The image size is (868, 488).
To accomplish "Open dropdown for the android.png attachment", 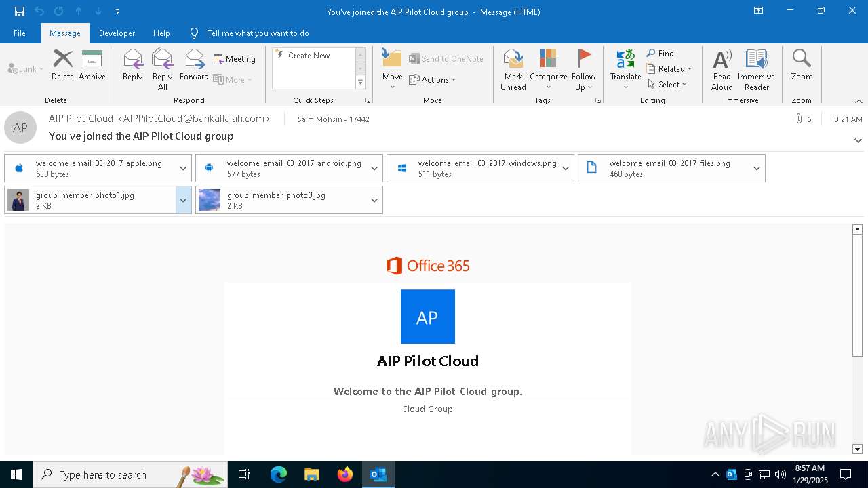I will click(x=374, y=168).
